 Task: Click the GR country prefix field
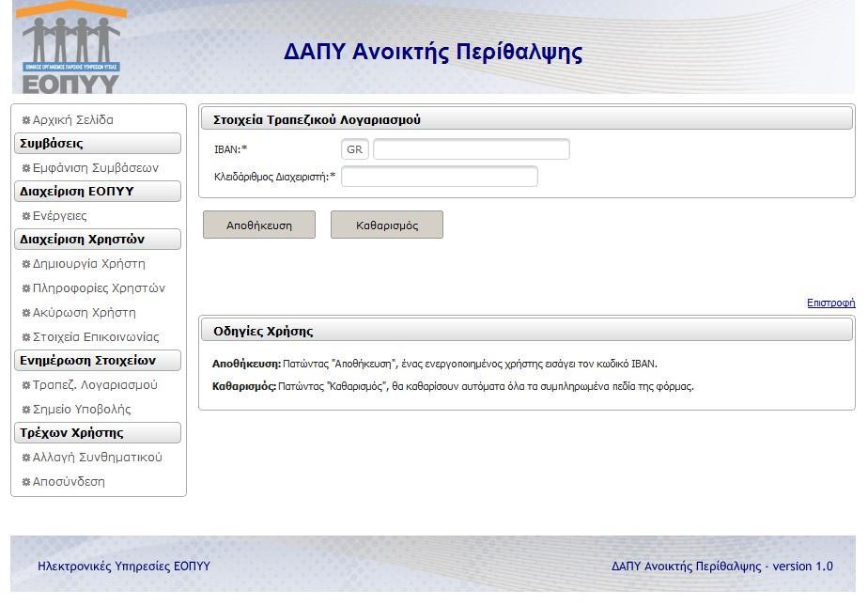pyautogui.click(x=355, y=149)
